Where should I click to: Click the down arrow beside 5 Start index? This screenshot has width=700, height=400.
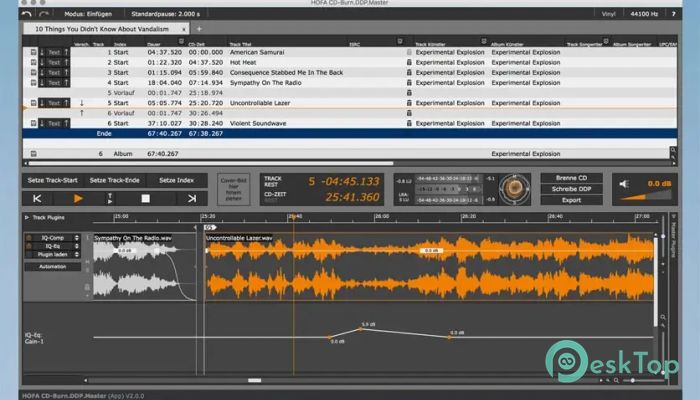(82, 103)
